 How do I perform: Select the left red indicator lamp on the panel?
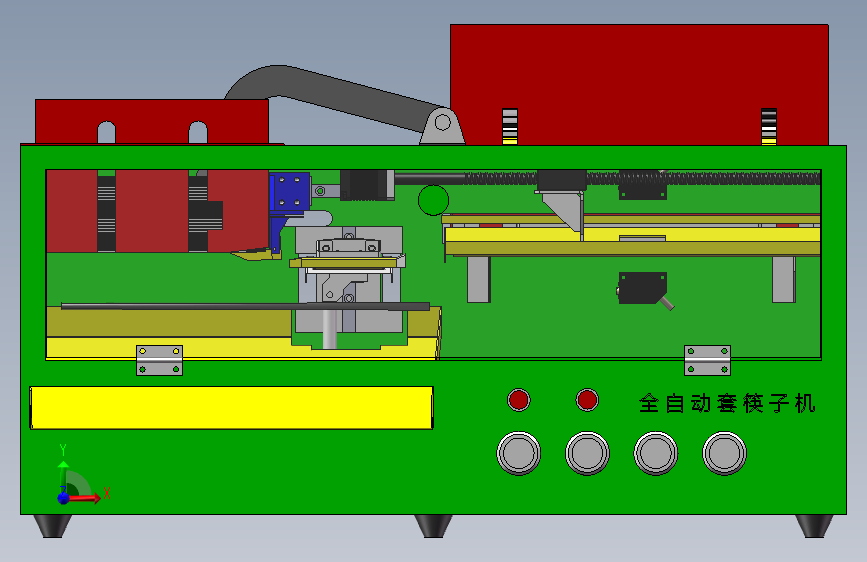pyautogui.click(x=519, y=400)
